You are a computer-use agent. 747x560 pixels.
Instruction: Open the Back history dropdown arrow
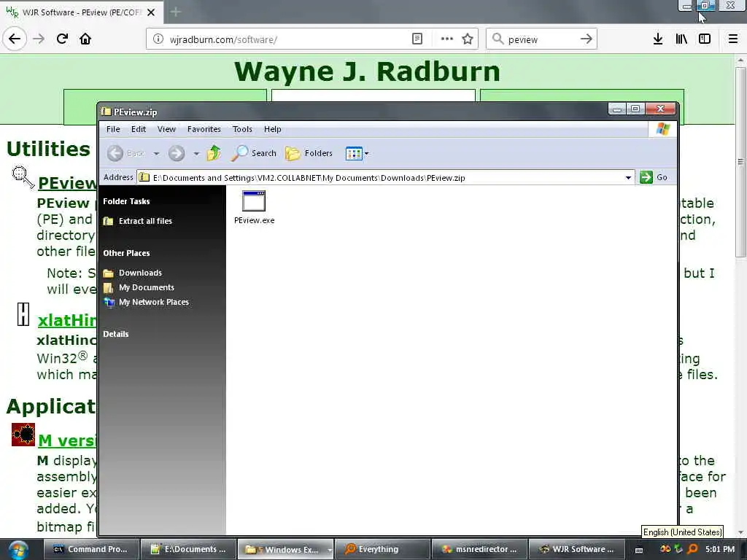click(x=156, y=153)
